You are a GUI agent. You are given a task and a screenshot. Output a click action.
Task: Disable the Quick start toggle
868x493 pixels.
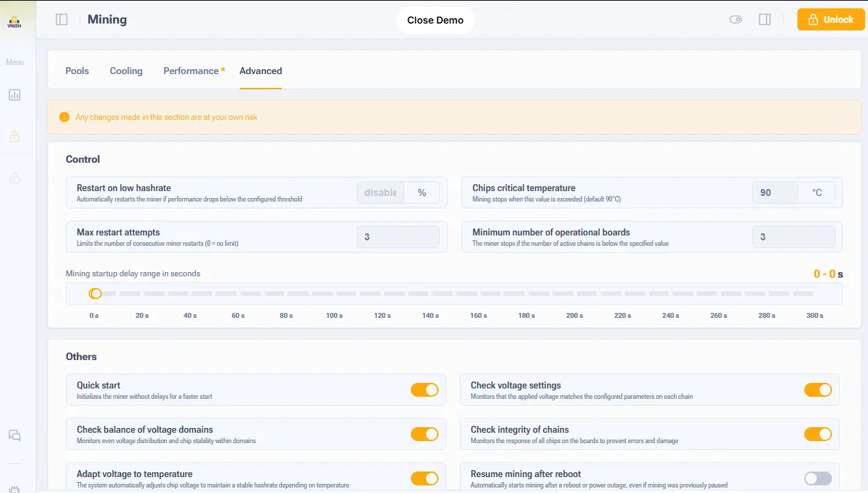(425, 390)
